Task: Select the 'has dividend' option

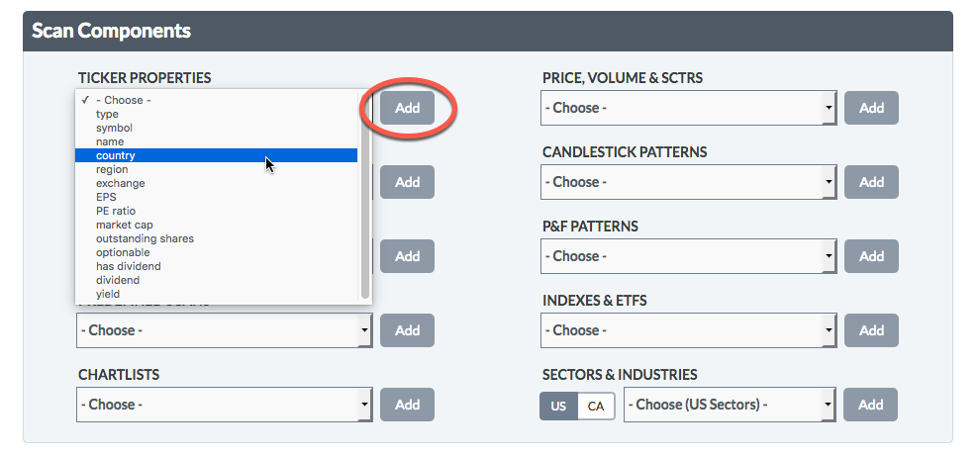Action: [x=128, y=266]
